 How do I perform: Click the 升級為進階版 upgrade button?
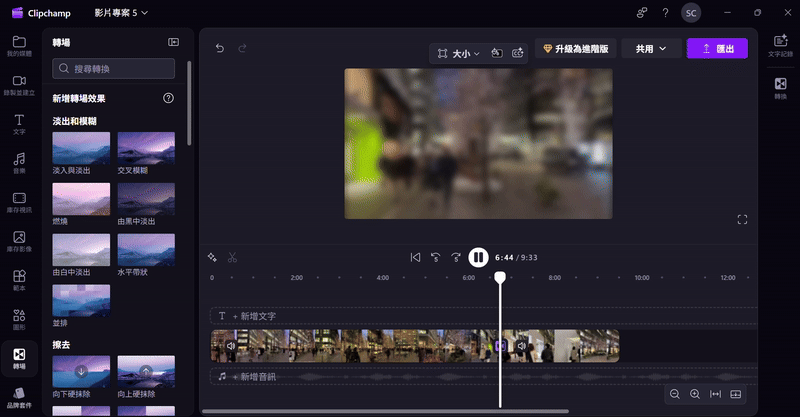pos(575,48)
